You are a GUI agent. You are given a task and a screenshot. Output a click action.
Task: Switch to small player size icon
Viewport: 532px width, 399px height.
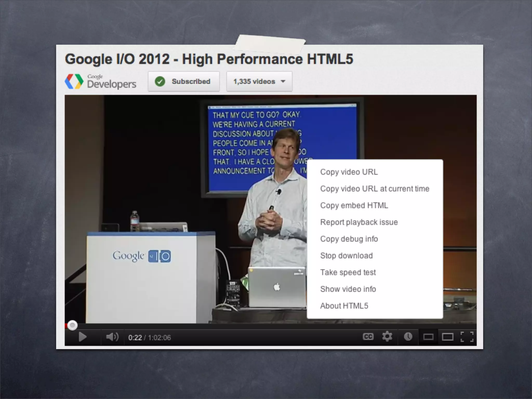tap(428, 337)
